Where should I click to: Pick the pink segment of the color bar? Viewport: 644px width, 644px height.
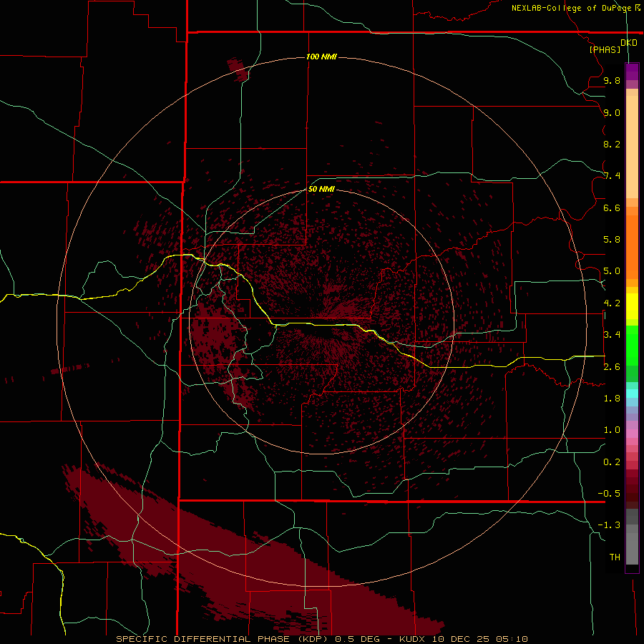coord(632,434)
